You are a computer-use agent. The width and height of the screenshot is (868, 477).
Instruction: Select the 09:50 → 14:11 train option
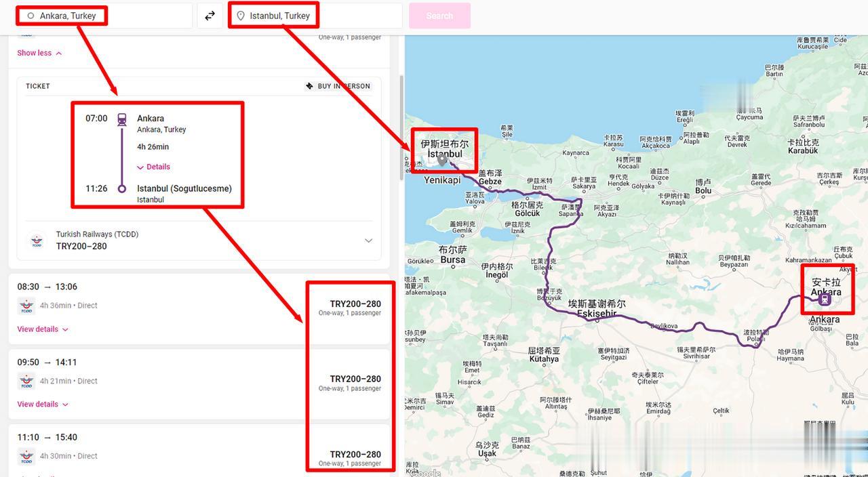[199, 383]
